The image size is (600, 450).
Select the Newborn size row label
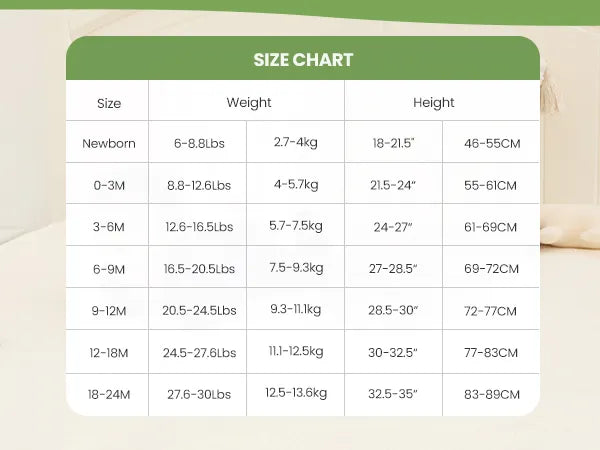(x=109, y=143)
